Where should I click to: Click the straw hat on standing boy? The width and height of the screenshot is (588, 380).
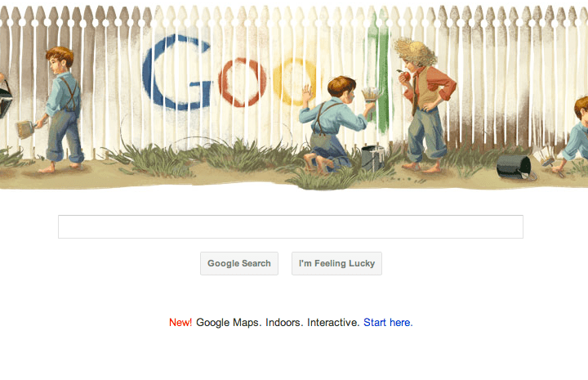tap(414, 51)
